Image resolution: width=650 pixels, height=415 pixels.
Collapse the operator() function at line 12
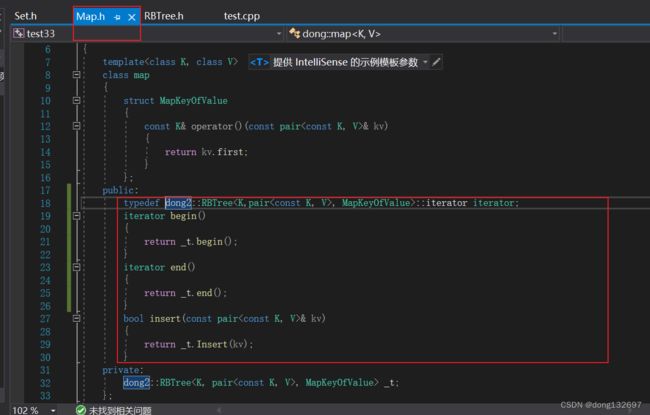pos(76,126)
